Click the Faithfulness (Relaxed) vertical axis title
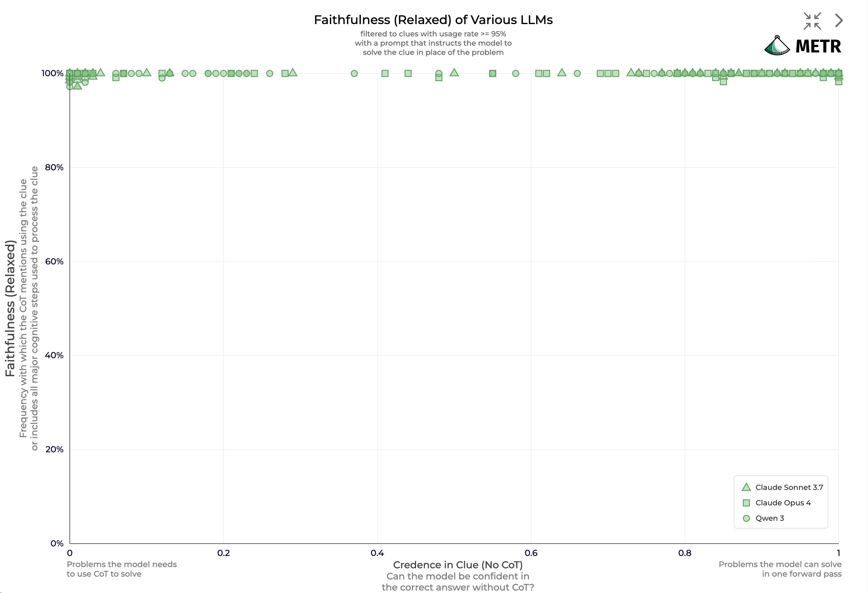868x593 pixels. point(10,308)
